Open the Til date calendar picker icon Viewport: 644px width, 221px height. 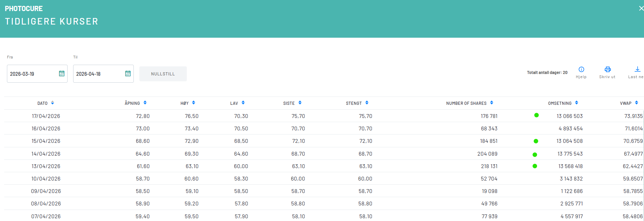pos(128,74)
